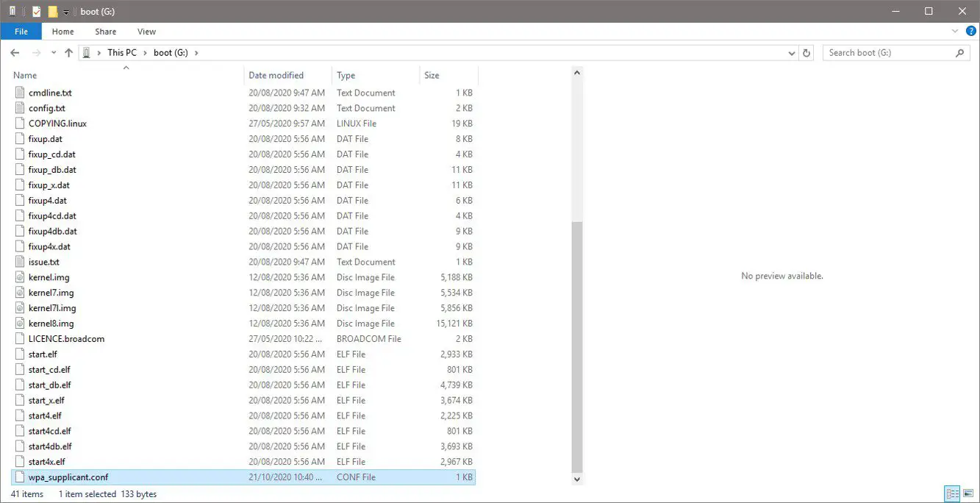Click the Back navigation arrow

pyautogui.click(x=15, y=53)
